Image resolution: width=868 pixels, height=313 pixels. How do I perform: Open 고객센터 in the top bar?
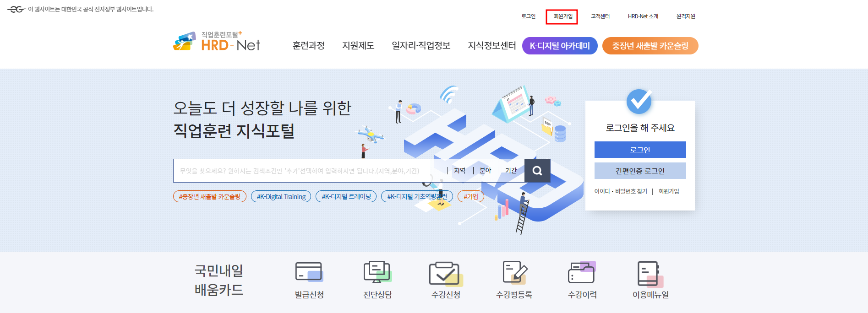pos(600,16)
